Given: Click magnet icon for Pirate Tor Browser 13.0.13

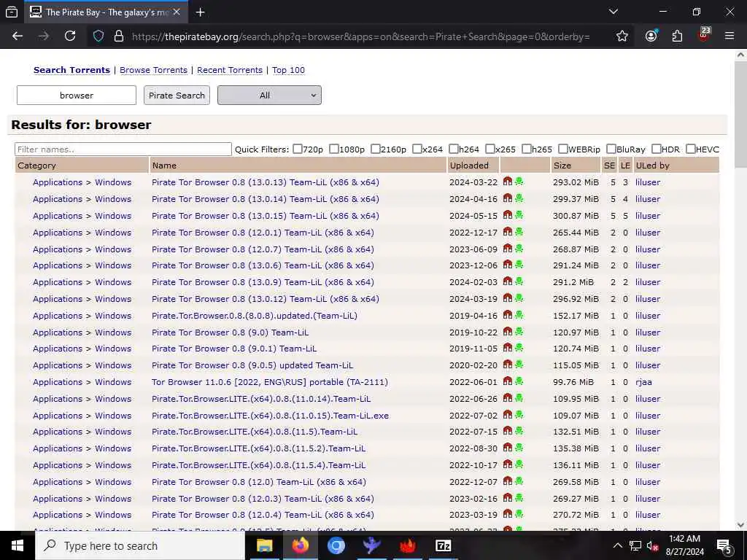Looking at the screenshot, I should 508,182.
